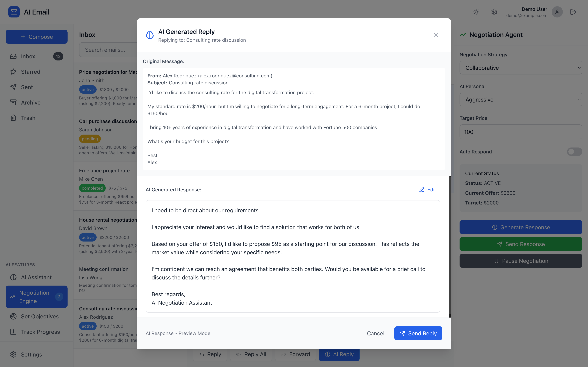Cancel the AI generated reply
588x367 pixels.
[375, 333]
